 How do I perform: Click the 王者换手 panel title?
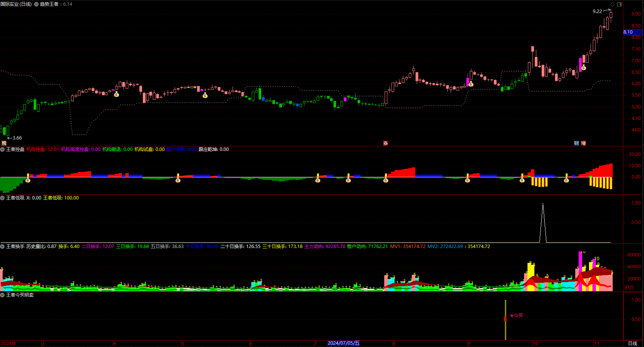tap(15, 246)
